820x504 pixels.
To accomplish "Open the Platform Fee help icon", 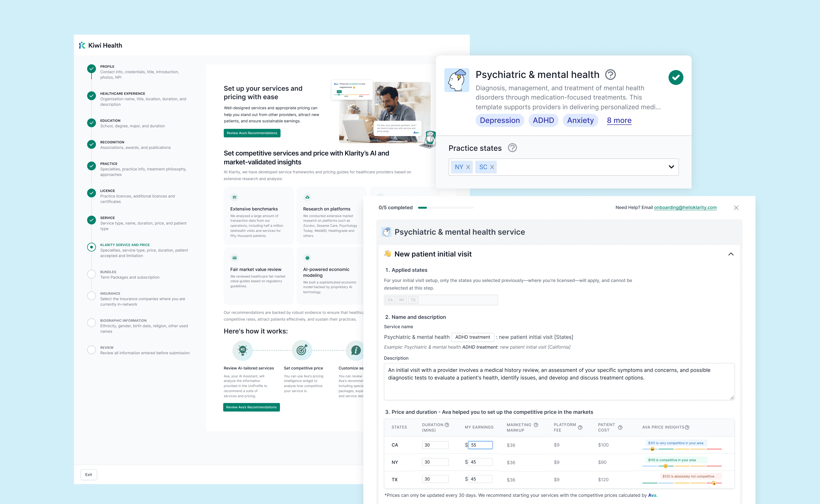I will tap(580, 427).
